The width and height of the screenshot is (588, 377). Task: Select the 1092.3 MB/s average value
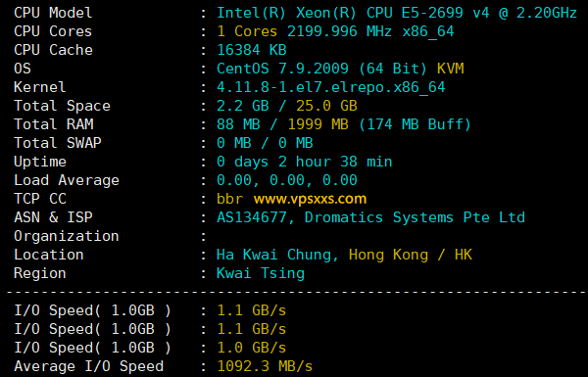pyautogui.click(x=265, y=366)
